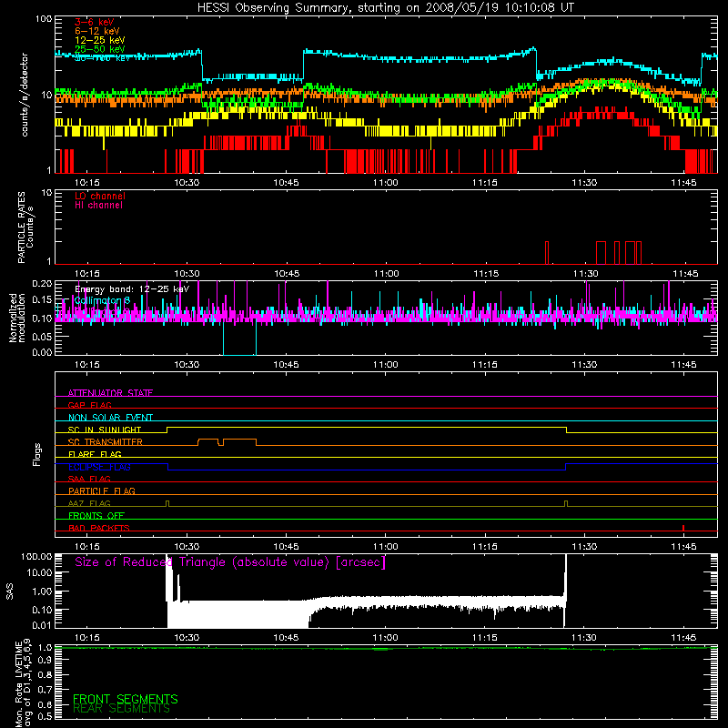Click the "HI channel" legend label
The image size is (728, 728).
coord(99,206)
